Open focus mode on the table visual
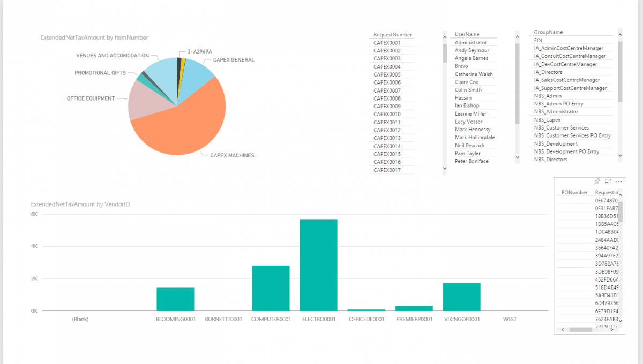Screen dimensions: 643x364 pyautogui.click(x=608, y=181)
